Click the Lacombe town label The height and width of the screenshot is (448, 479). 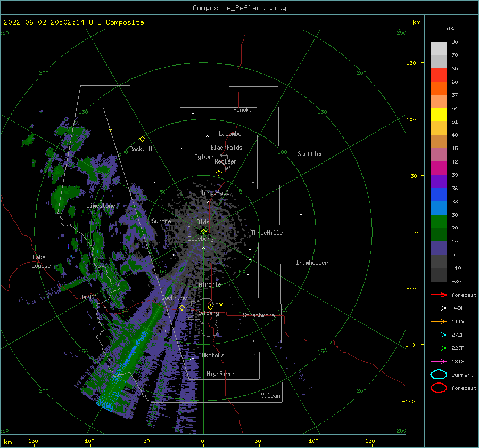[x=230, y=134]
